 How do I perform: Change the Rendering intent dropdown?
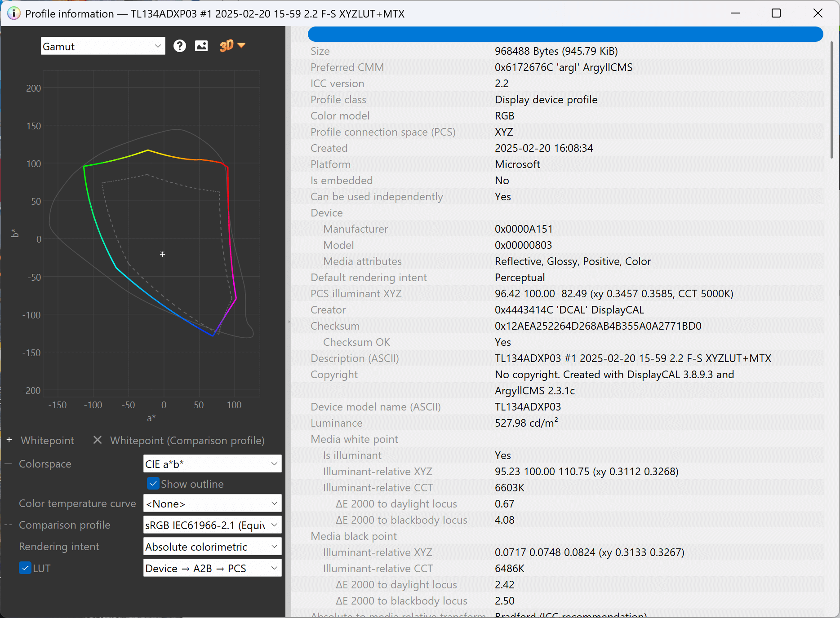[212, 547]
